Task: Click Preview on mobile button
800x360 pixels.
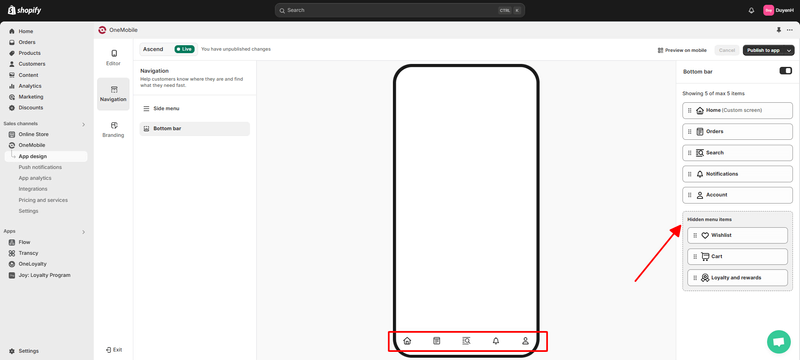Action: pos(682,50)
